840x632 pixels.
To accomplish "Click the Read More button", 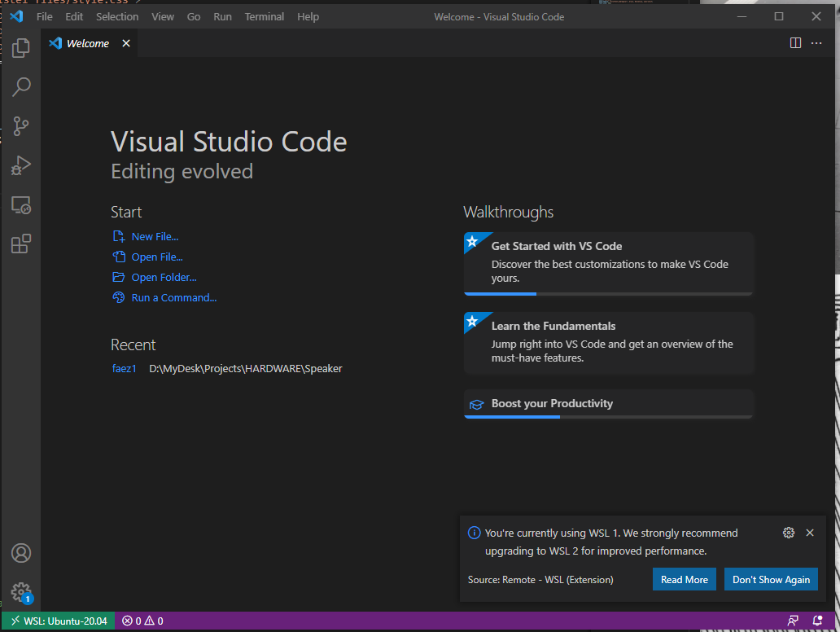I will [x=684, y=580].
